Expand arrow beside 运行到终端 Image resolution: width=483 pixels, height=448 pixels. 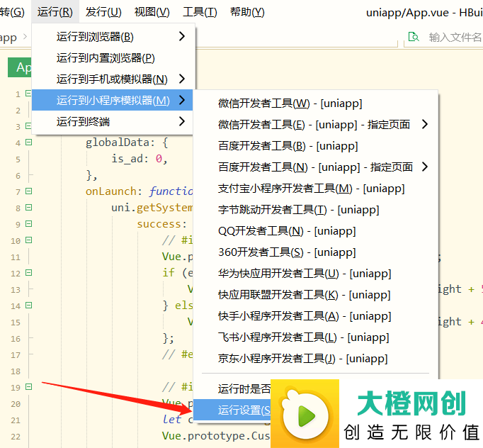click(182, 121)
